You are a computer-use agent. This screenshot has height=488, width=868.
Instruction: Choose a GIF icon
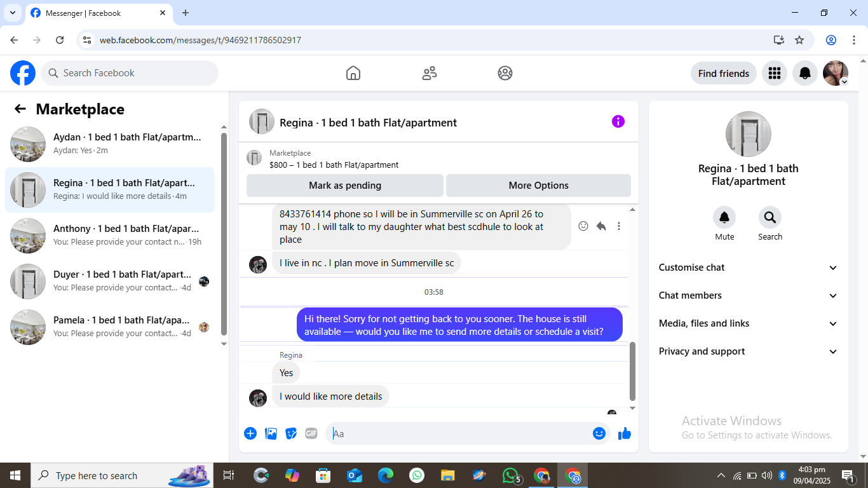(x=311, y=433)
